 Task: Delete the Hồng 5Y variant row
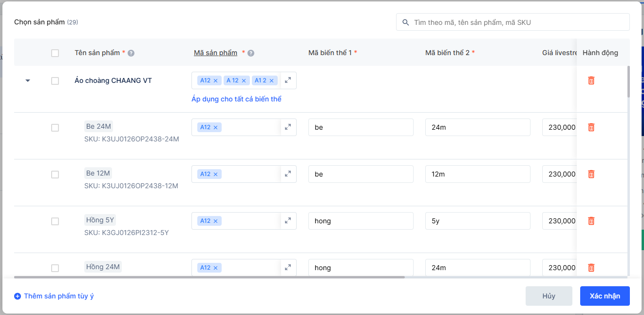tap(591, 221)
